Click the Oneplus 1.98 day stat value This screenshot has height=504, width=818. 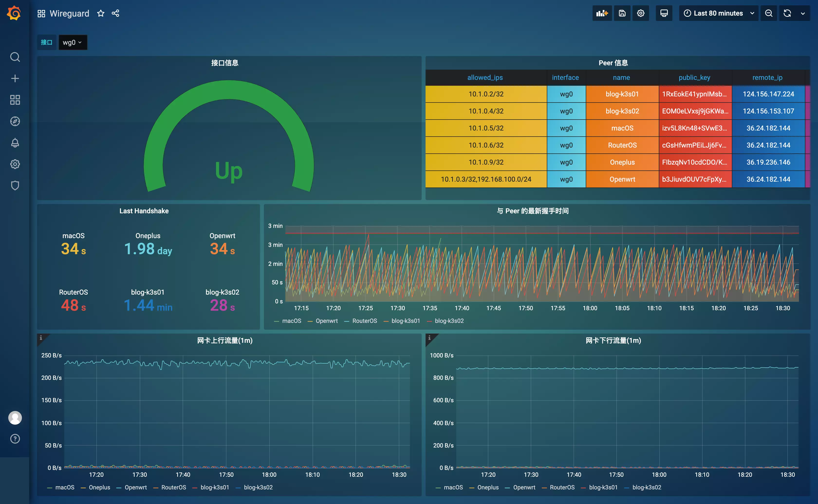(148, 249)
